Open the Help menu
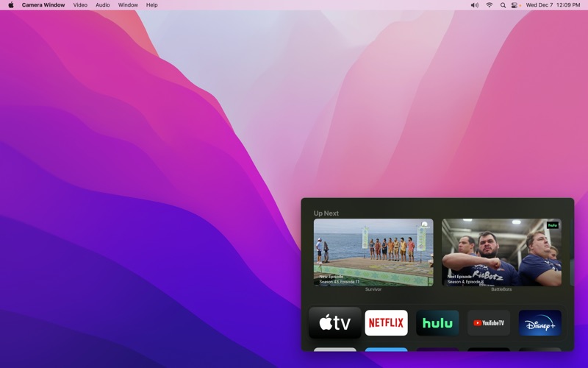The image size is (588, 368). (x=152, y=5)
